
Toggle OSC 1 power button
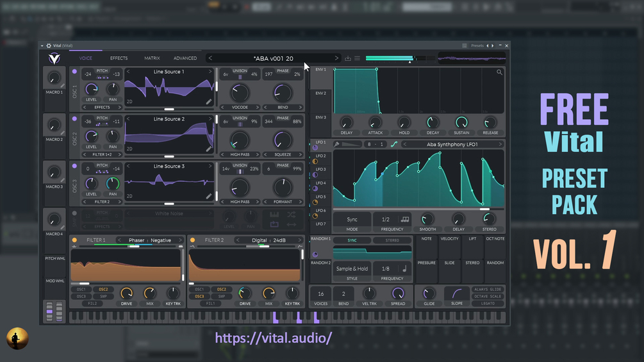coord(74,71)
